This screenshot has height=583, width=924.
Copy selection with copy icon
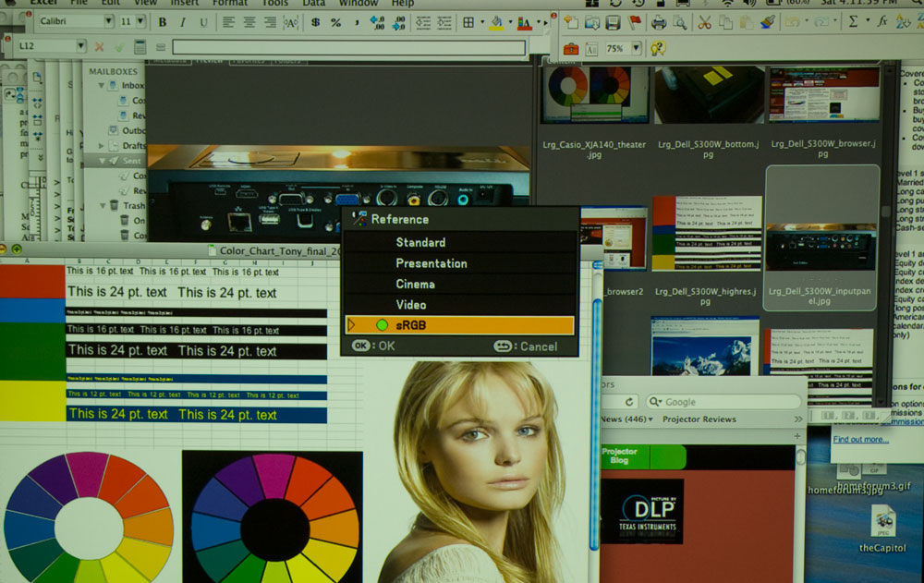[x=725, y=23]
